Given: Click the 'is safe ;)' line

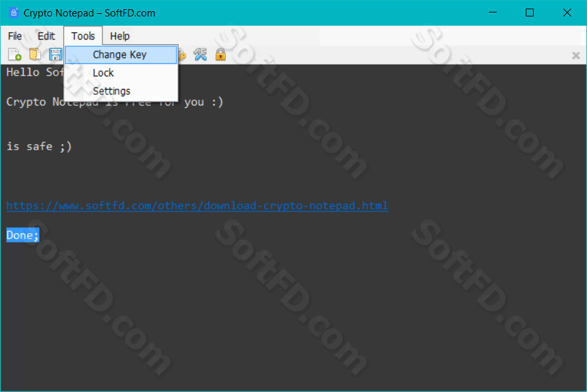Looking at the screenshot, I should [x=39, y=146].
